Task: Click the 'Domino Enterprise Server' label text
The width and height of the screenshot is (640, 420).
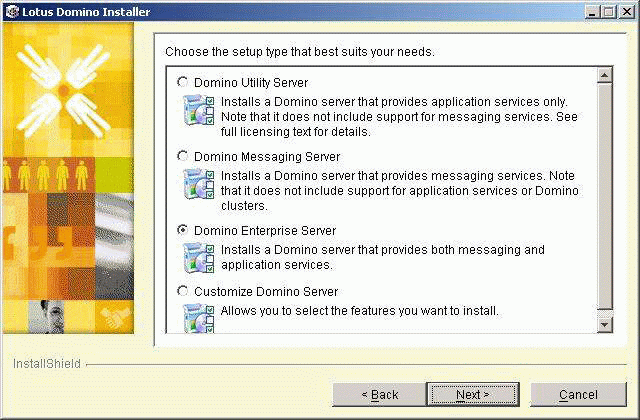Action: [x=265, y=231]
